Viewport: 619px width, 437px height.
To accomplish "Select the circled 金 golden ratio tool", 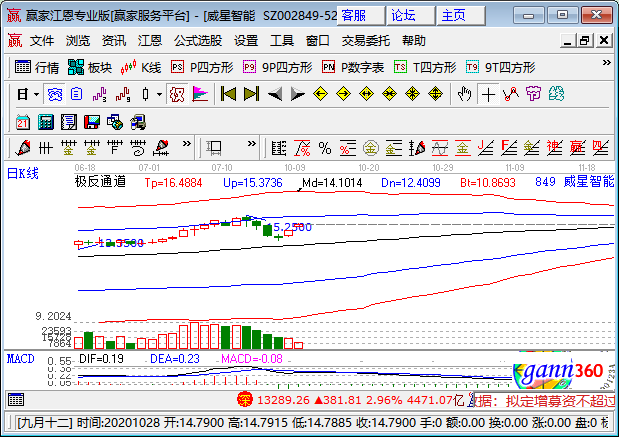I will click(x=370, y=148).
